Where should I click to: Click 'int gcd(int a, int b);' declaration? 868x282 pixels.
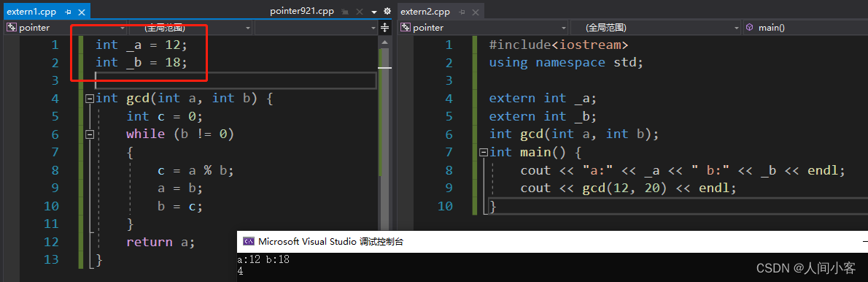(574, 134)
